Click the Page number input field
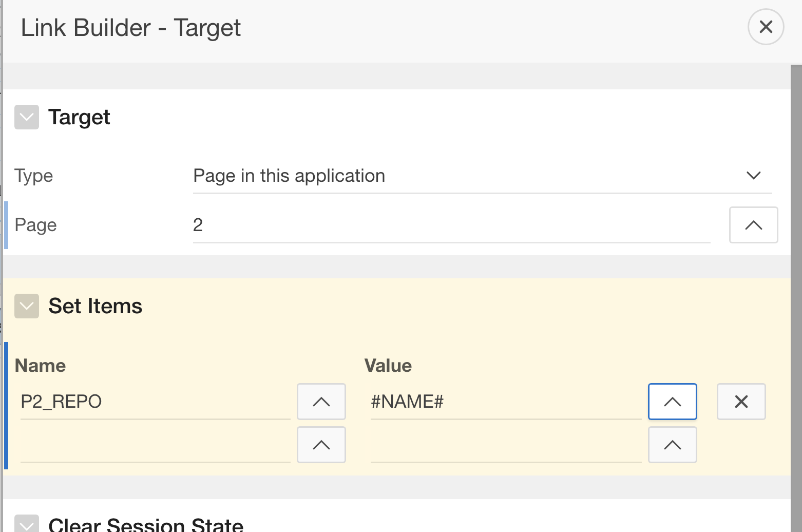 [451, 225]
